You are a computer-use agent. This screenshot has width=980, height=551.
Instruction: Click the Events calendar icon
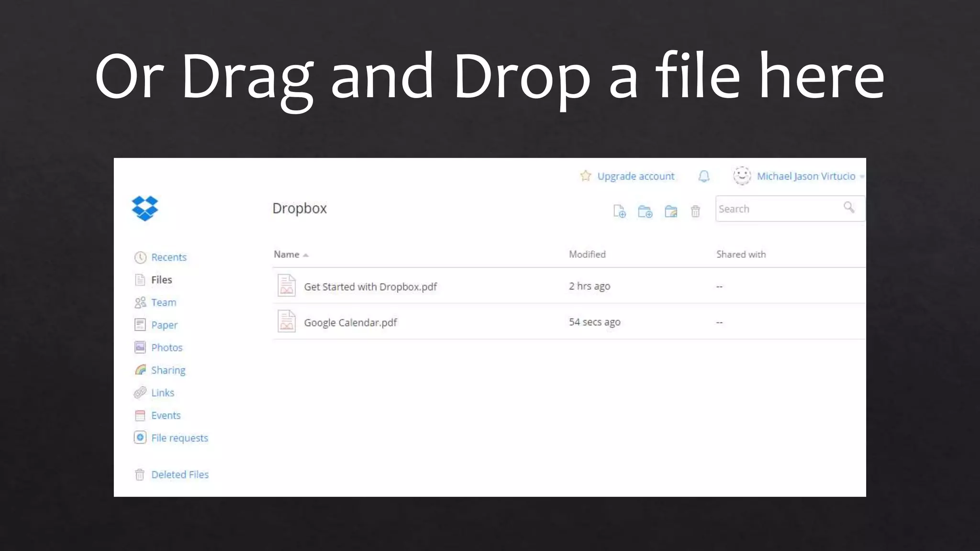(x=140, y=415)
